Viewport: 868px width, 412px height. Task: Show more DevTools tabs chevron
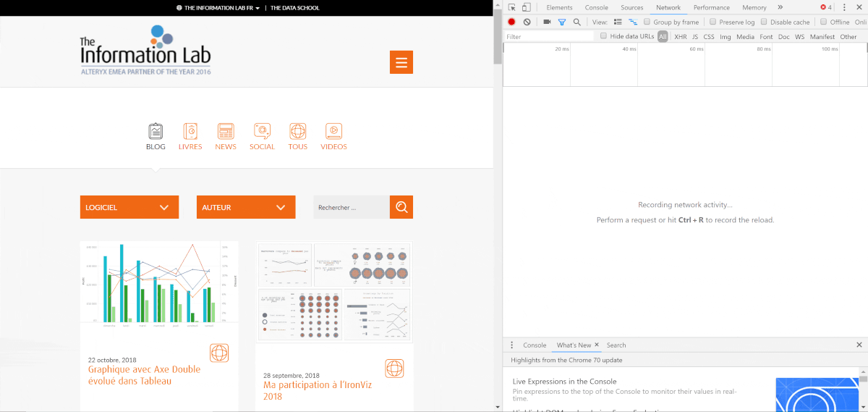(x=780, y=7)
